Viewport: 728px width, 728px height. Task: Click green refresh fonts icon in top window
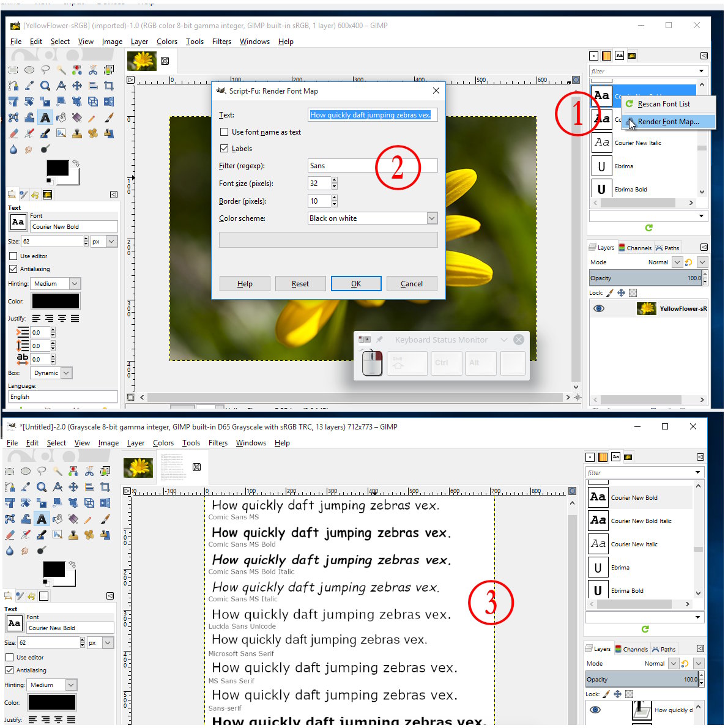[x=648, y=228]
